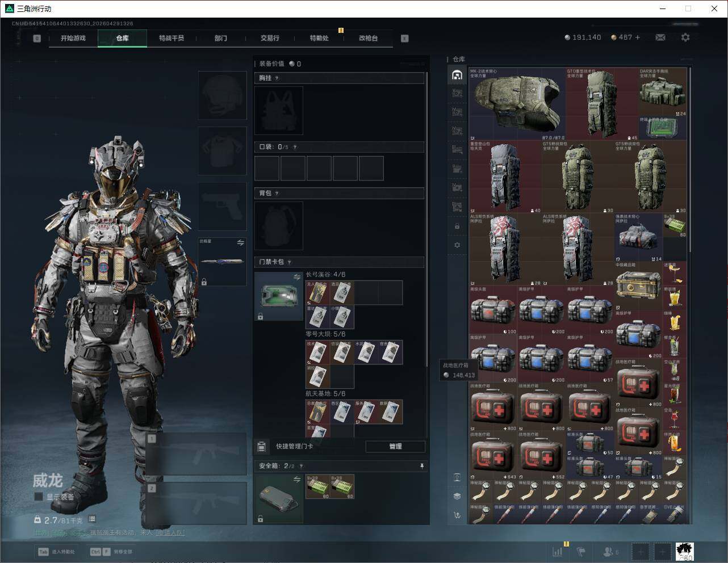Click the empty backpack slot under 背包
The image size is (728, 563).
pyautogui.click(x=279, y=226)
